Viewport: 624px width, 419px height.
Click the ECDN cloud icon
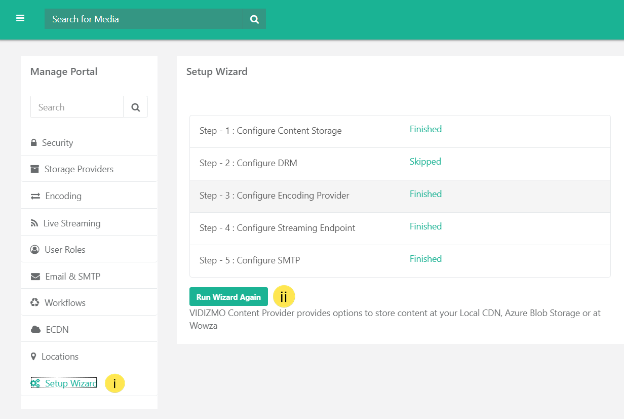click(x=35, y=329)
